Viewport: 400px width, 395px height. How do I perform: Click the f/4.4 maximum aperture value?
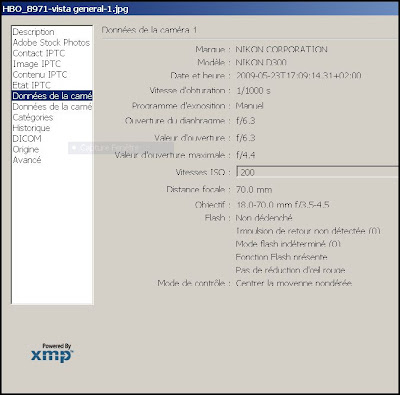point(245,155)
